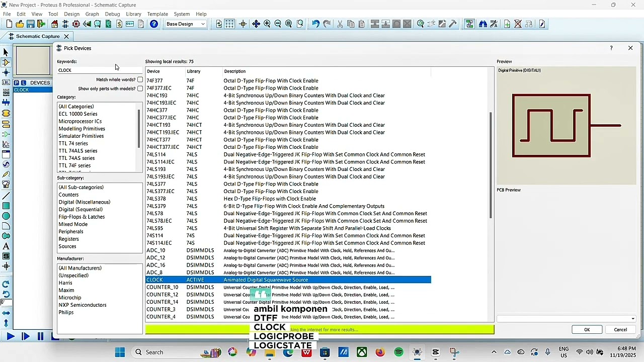Open Windows Start menu
This screenshot has height=362, width=644.
point(120,352)
